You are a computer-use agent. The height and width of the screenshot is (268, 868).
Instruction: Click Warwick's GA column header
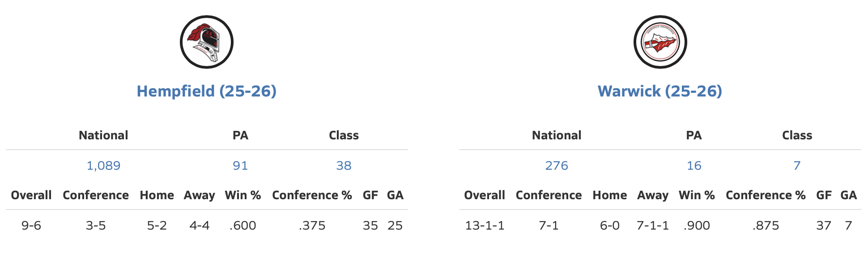pyautogui.click(x=848, y=195)
